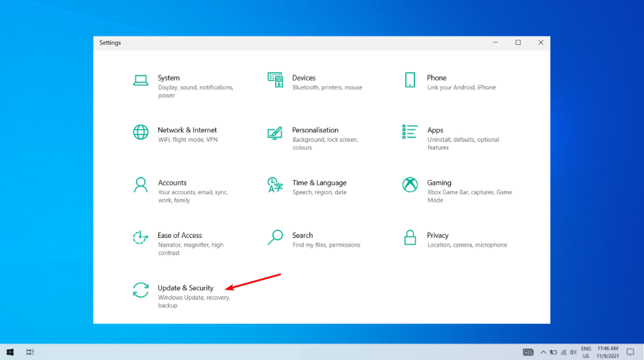The image size is (644, 360).
Task: Maximize the Settings window
Action: coord(518,43)
